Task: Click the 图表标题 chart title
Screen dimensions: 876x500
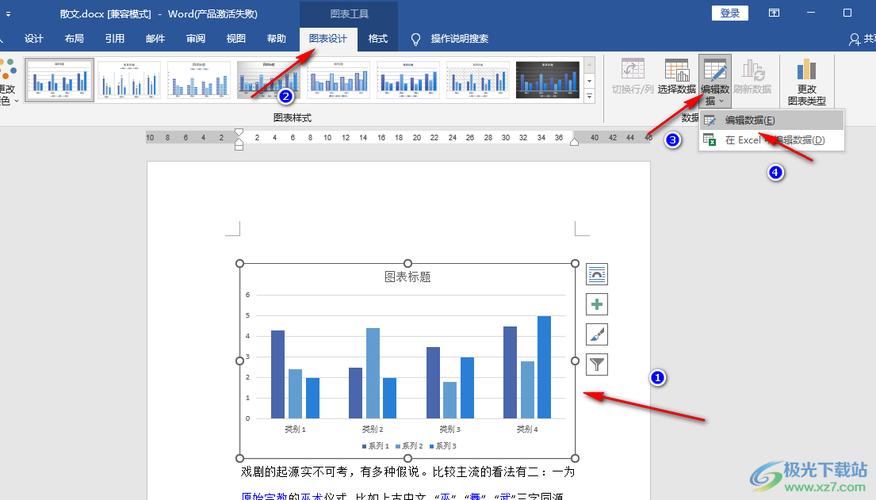Action: [407, 277]
